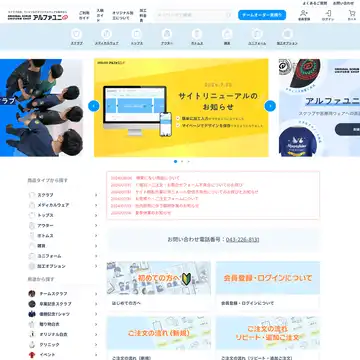Expand sidebar ユニフォーム row chevron
Viewport: 360px width, 360px height.
96,256
